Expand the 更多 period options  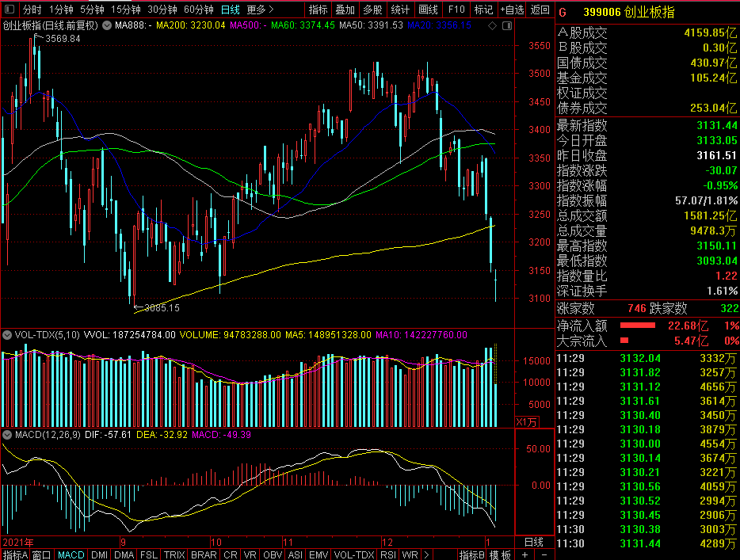[260, 10]
